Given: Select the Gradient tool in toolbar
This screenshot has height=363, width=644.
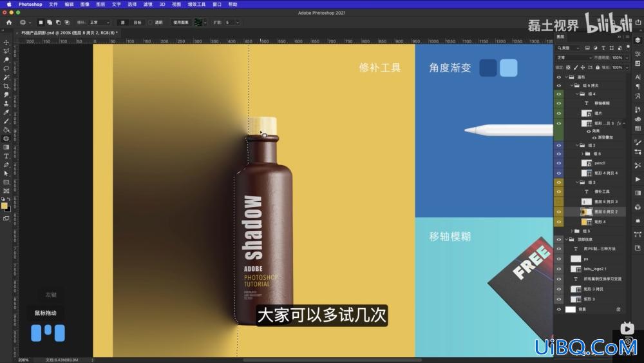Looking at the screenshot, I should click(6, 147).
